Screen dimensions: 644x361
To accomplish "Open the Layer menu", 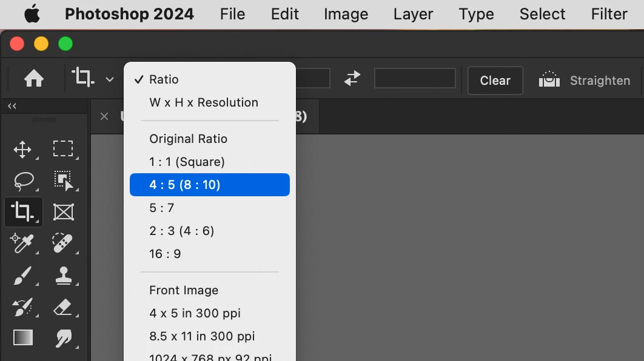I will pos(413,14).
